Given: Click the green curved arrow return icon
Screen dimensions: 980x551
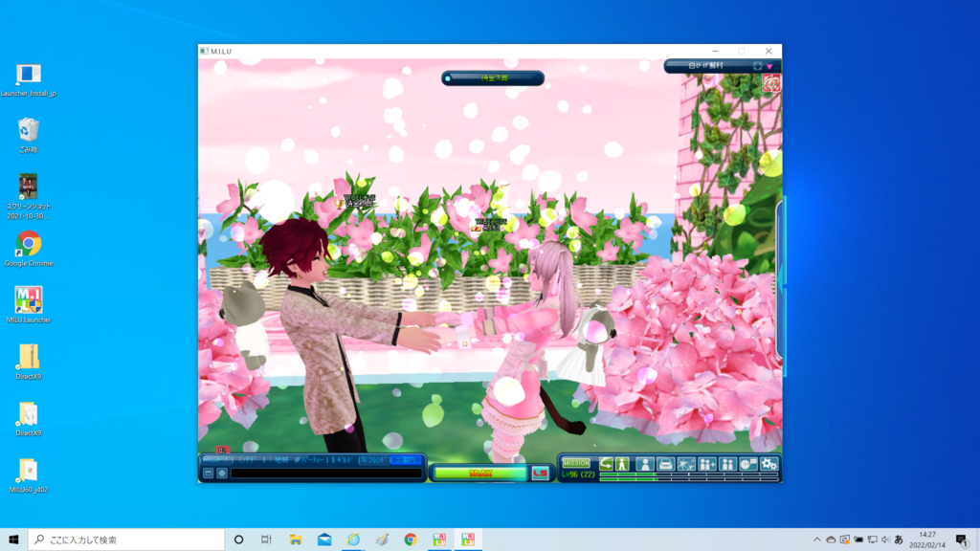Looking at the screenshot, I should (x=606, y=464).
